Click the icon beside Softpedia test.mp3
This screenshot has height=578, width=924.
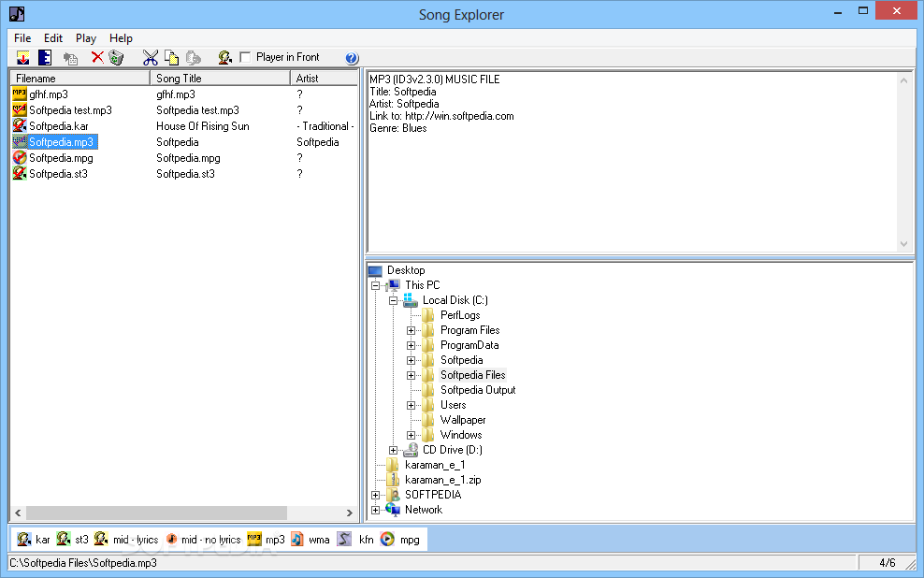[x=20, y=110]
